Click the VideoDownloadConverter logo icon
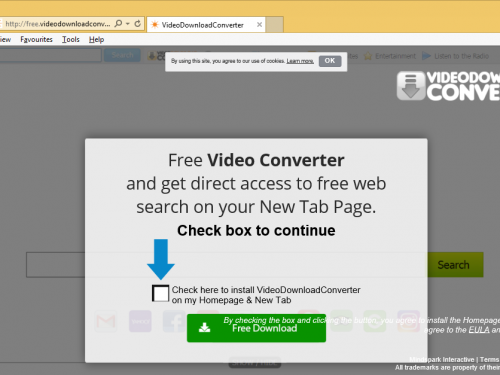 click(411, 86)
